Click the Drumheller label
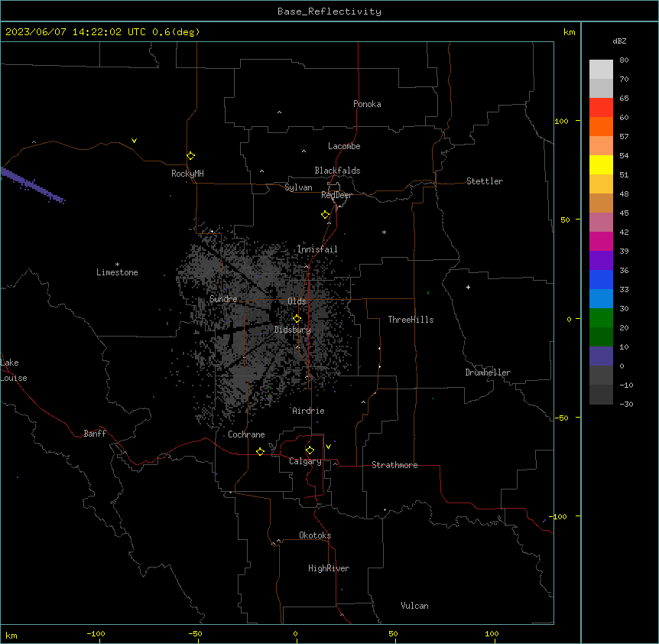This screenshot has width=659, height=644. coord(488,372)
